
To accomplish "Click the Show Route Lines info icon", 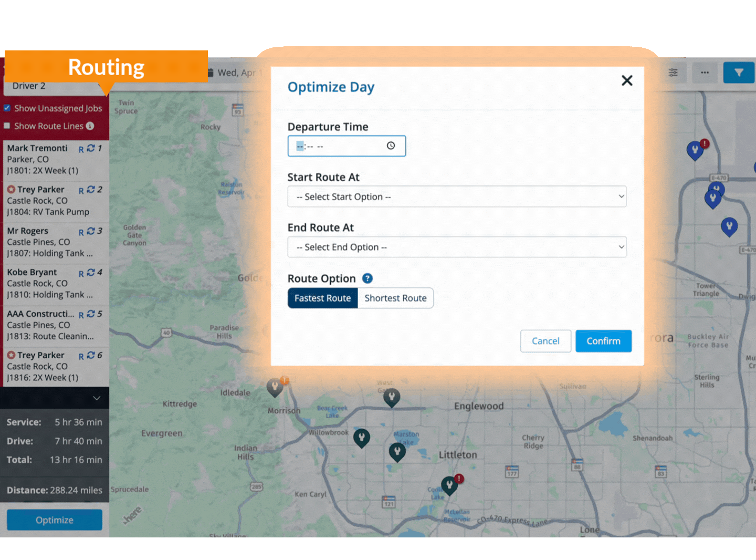I will [90, 126].
